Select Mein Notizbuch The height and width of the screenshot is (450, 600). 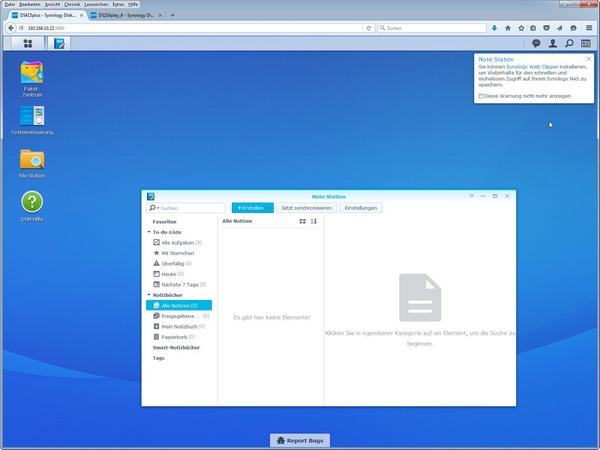click(x=179, y=326)
